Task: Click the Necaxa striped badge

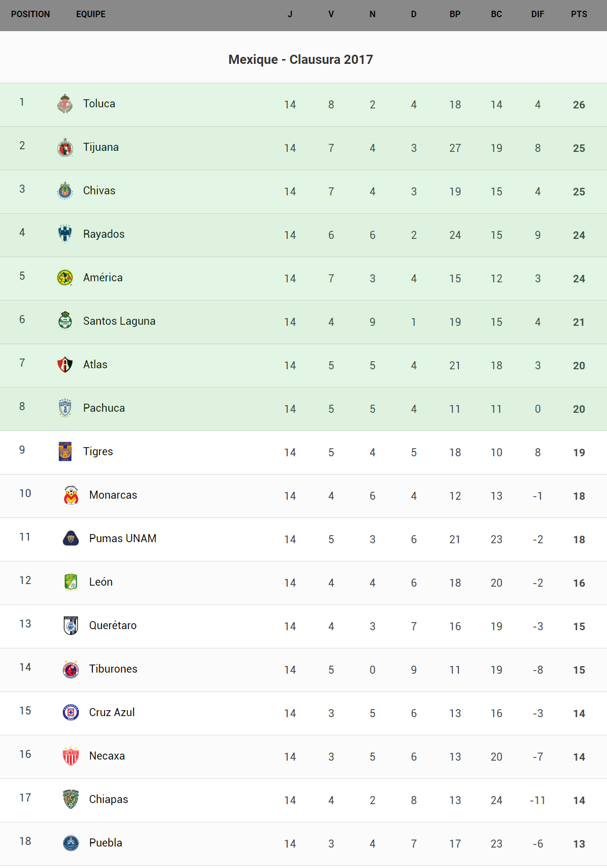Action: point(71,756)
